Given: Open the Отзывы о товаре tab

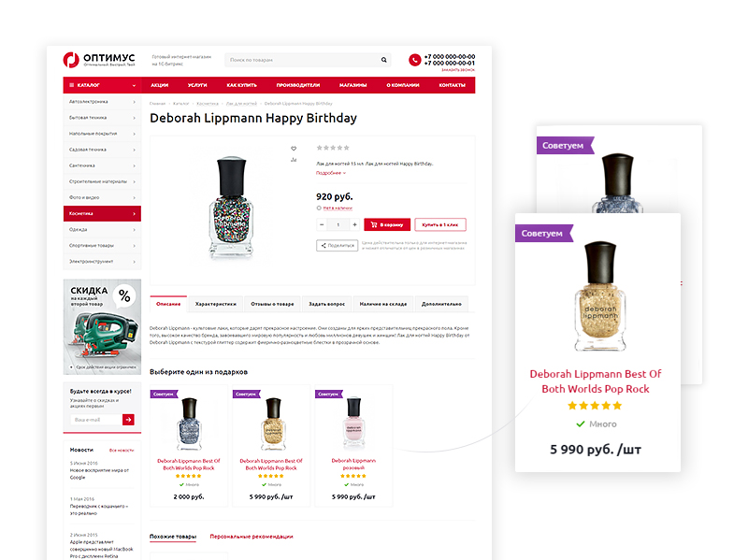Looking at the screenshot, I should 272,304.
